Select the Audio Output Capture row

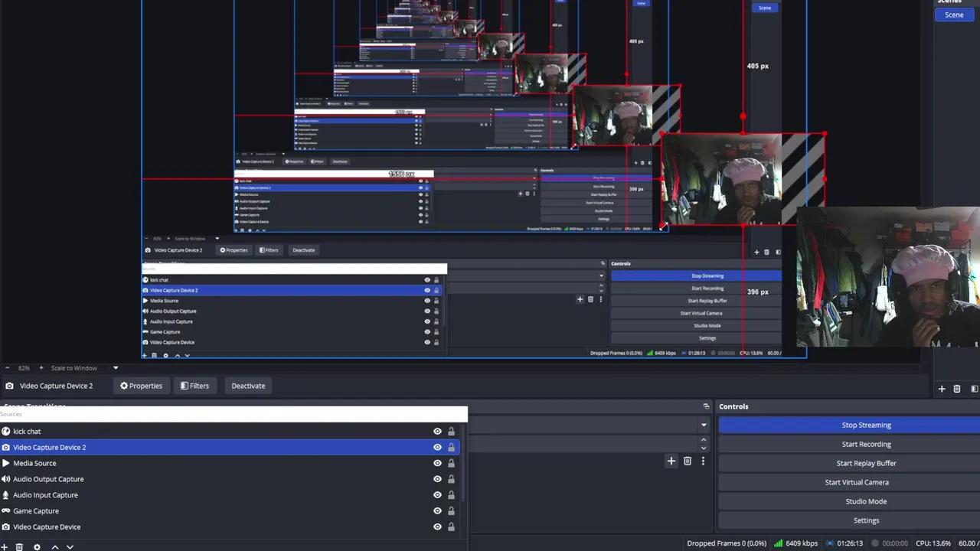point(230,479)
